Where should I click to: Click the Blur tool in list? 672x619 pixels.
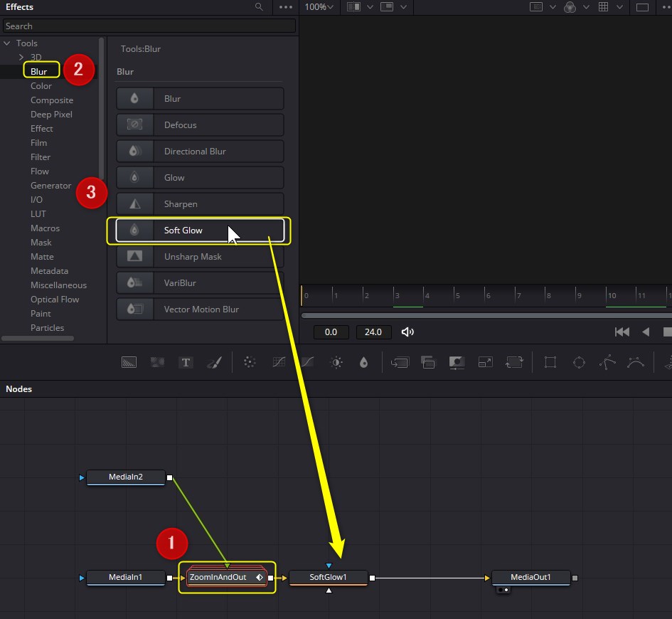(200, 99)
